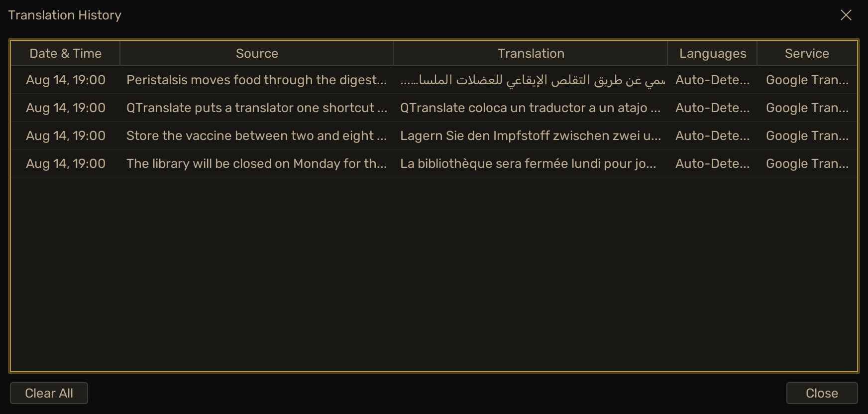Sort by Service column header
The width and height of the screenshot is (868, 414).
point(807,53)
